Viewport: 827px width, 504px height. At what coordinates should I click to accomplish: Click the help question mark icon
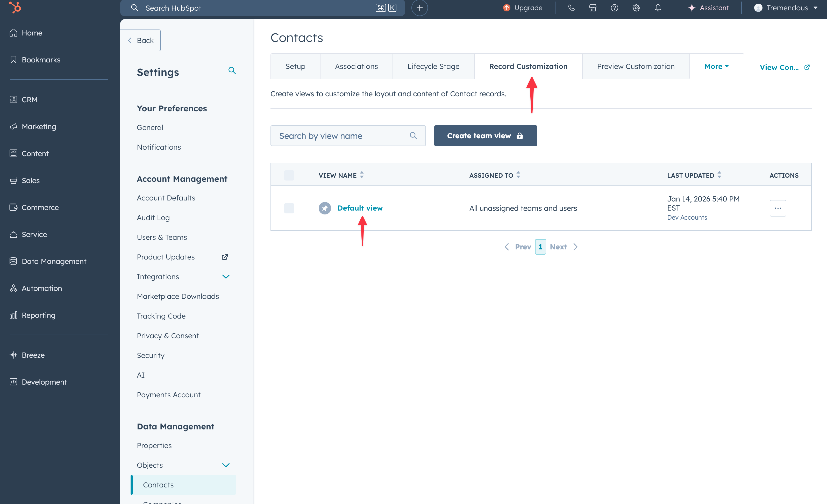(x=614, y=8)
